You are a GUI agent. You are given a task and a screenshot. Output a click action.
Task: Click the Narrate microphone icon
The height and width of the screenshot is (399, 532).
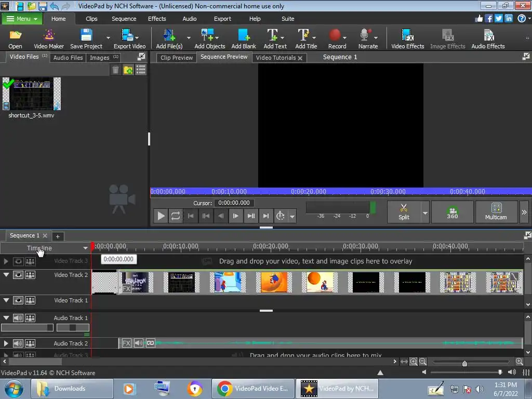(x=365, y=35)
